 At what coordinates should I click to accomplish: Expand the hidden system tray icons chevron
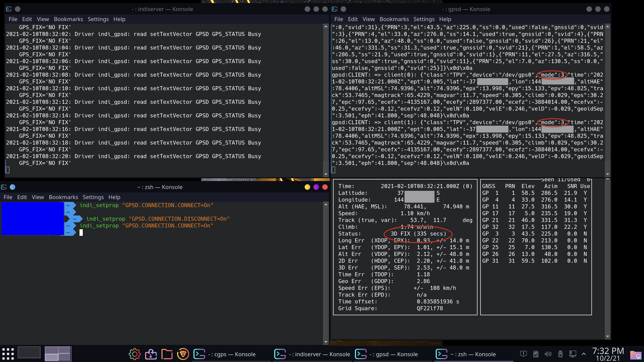(x=584, y=354)
